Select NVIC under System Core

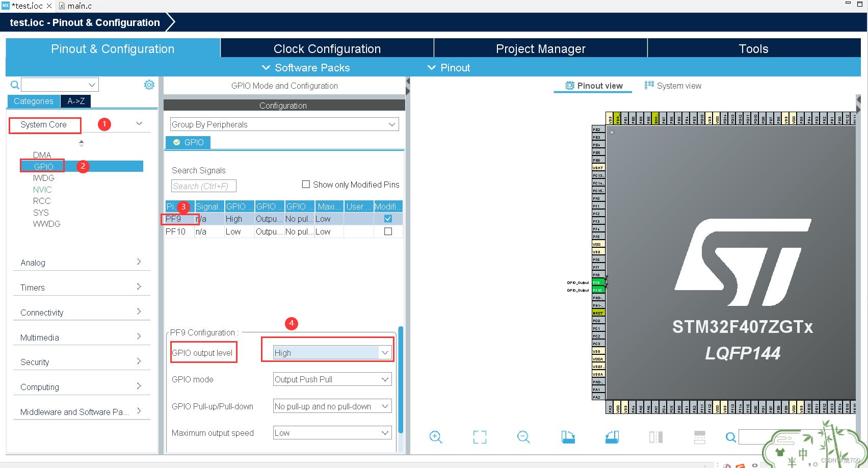(42, 190)
